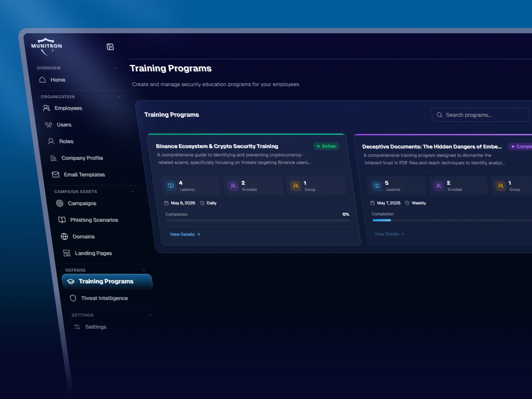The height and width of the screenshot is (399, 532).
Task: Collapse the sidebar with the panel icon
Action: pyautogui.click(x=110, y=47)
